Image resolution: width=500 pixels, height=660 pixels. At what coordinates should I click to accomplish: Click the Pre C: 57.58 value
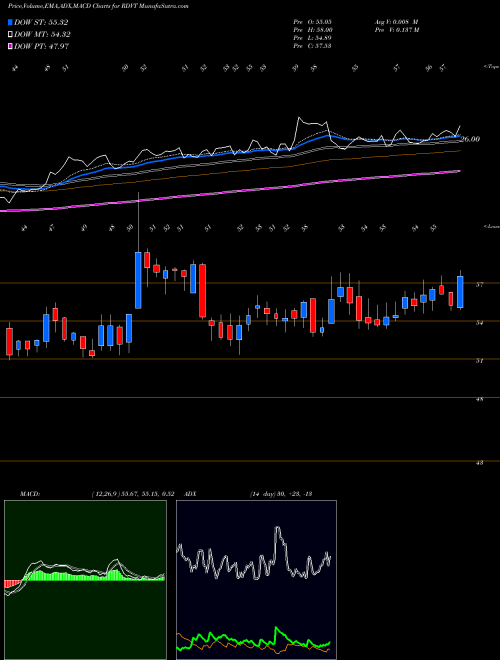(x=313, y=46)
